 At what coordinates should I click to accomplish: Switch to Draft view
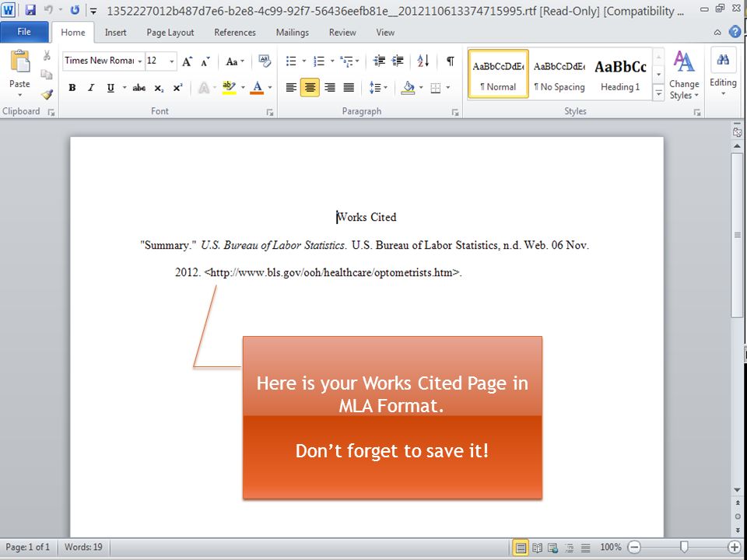pos(585,548)
